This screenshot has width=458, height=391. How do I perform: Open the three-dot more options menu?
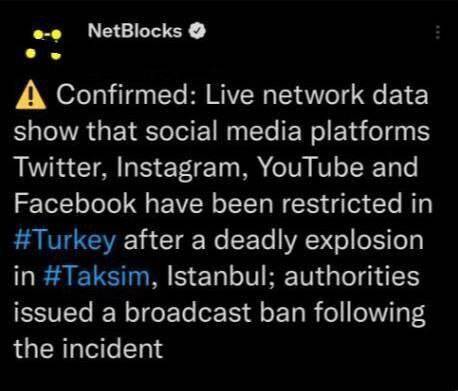click(438, 32)
